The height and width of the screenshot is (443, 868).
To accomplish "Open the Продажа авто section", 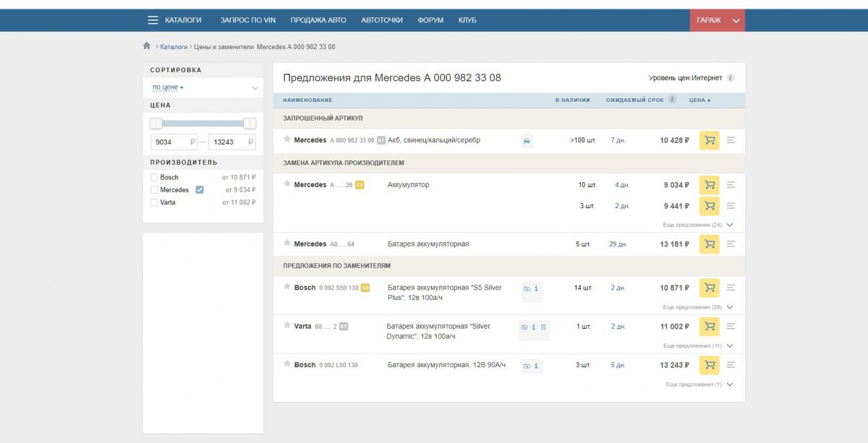I will (x=318, y=20).
